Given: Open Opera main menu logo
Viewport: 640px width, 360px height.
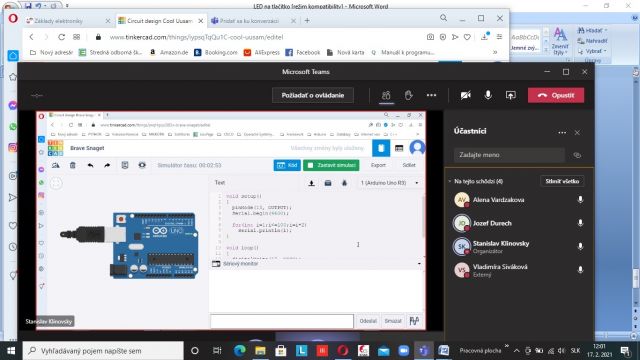Looking at the screenshot, I should [x=13, y=18].
